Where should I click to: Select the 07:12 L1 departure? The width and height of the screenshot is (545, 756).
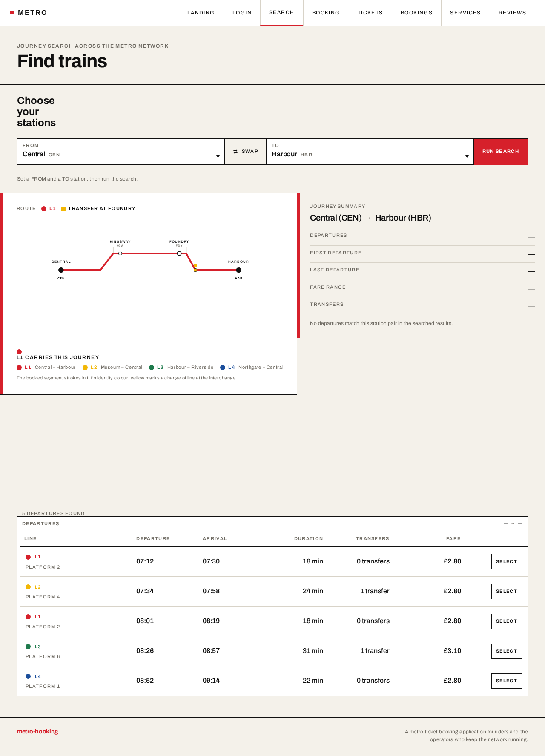coord(506,561)
